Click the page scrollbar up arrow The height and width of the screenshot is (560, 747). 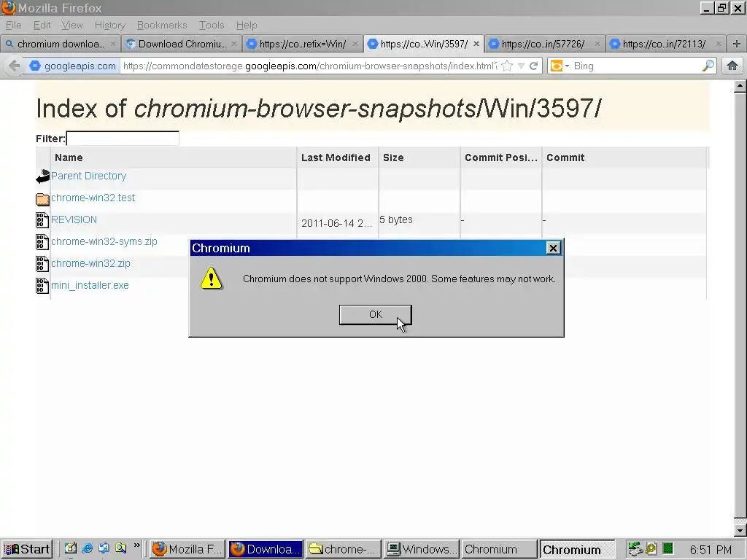pos(740,86)
